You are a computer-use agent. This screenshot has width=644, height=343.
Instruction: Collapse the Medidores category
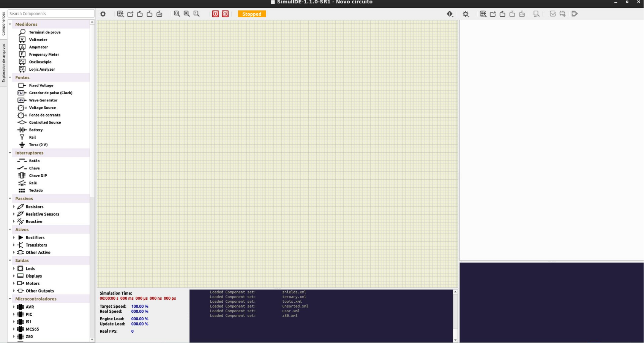point(10,24)
